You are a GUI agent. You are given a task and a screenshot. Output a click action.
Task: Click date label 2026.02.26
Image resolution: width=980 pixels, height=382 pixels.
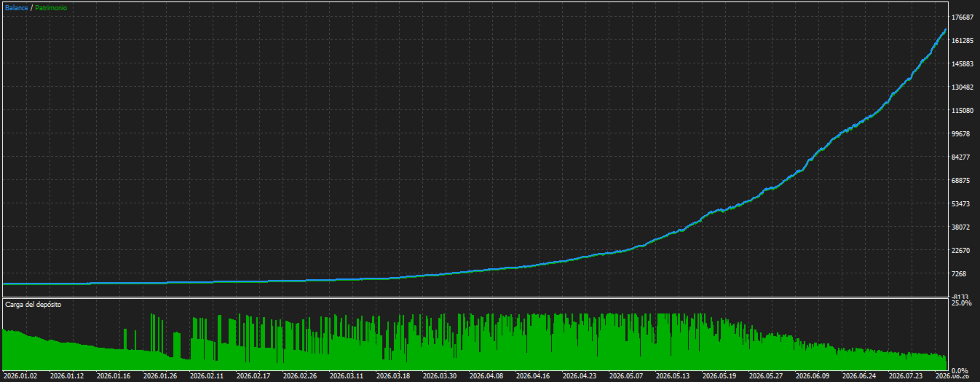pos(300,377)
